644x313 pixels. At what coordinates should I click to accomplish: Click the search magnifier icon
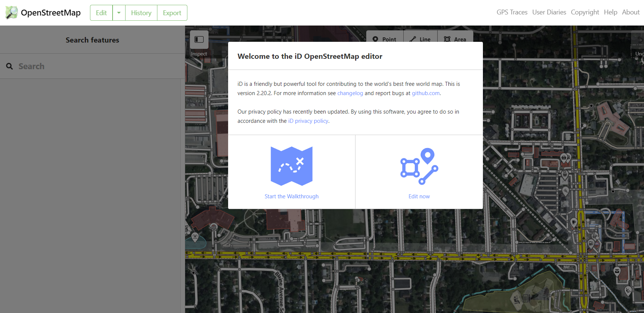pos(10,66)
